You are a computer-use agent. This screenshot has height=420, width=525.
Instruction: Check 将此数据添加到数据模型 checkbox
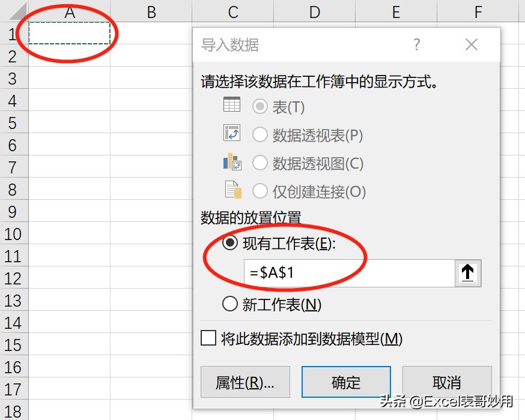tap(208, 338)
